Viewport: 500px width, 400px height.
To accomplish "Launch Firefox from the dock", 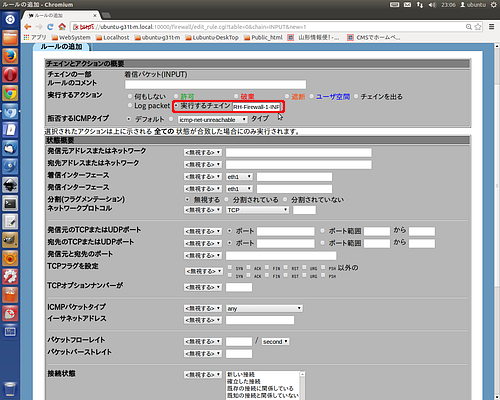I will click(10, 56).
